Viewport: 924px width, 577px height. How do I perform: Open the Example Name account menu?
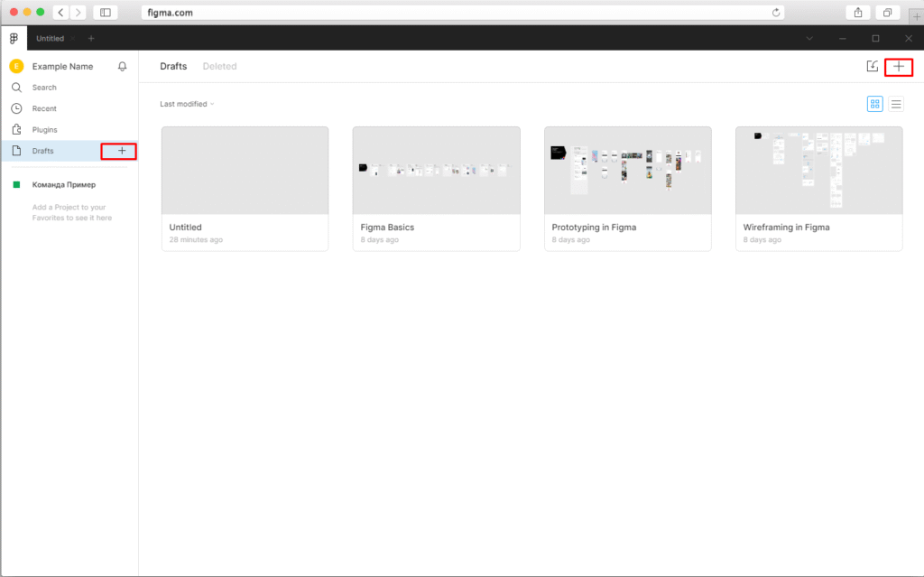click(x=62, y=67)
